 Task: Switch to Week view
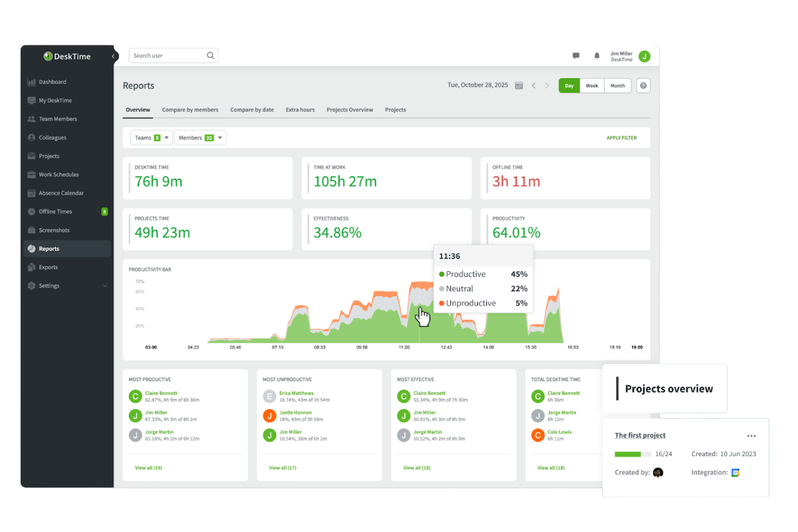tap(591, 85)
